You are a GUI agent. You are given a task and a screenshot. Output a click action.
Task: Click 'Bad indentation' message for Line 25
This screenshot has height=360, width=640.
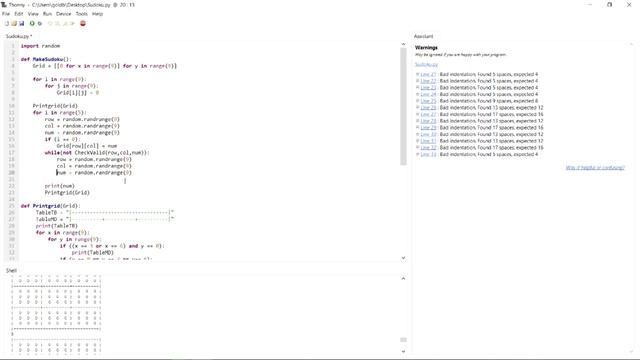tap(489, 101)
